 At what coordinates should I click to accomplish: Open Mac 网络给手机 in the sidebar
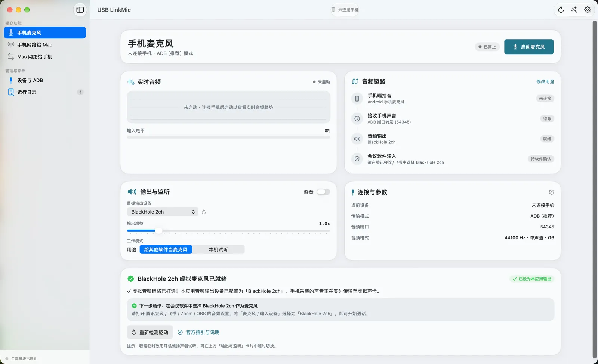point(45,56)
